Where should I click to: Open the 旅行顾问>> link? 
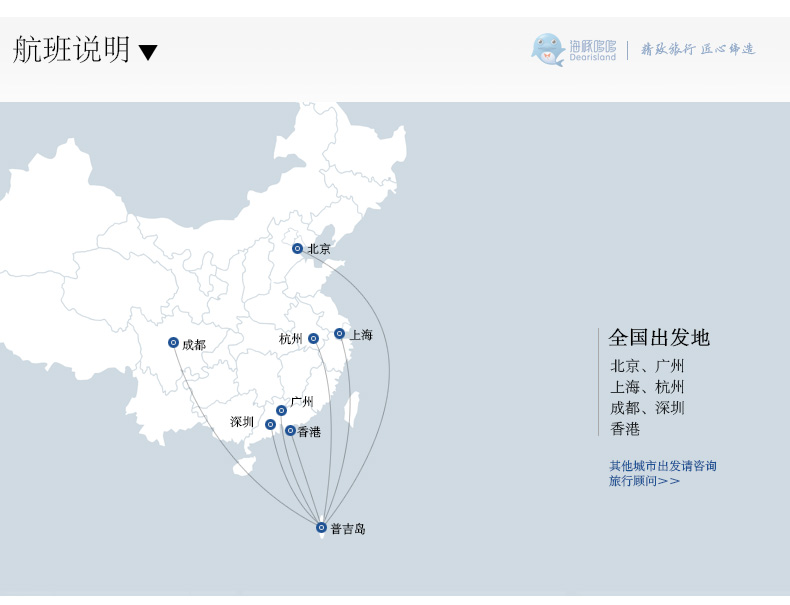coord(644,481)
